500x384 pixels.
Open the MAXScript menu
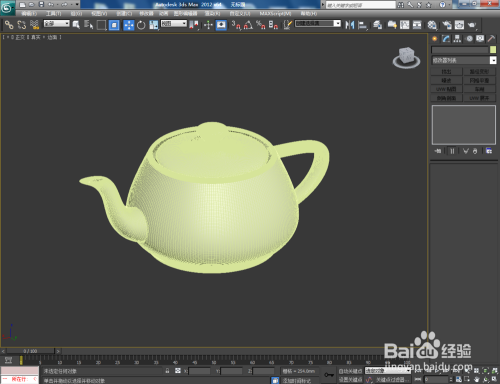[x=275, y=13]
